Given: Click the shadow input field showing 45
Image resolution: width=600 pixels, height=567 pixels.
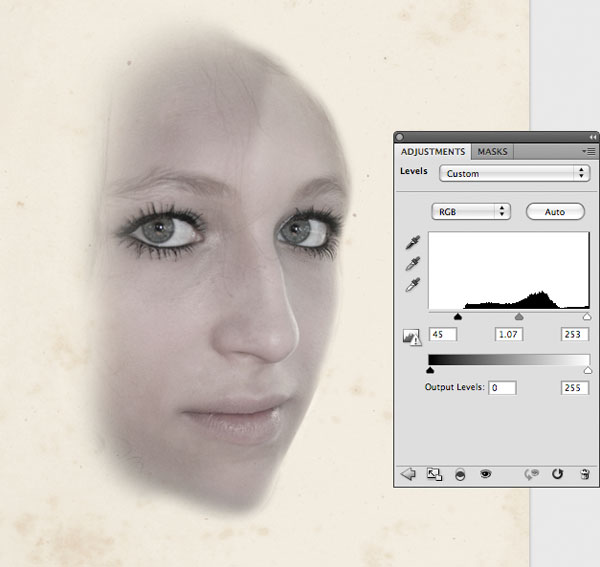Looking at the screenshot, I should coord(443,334).
